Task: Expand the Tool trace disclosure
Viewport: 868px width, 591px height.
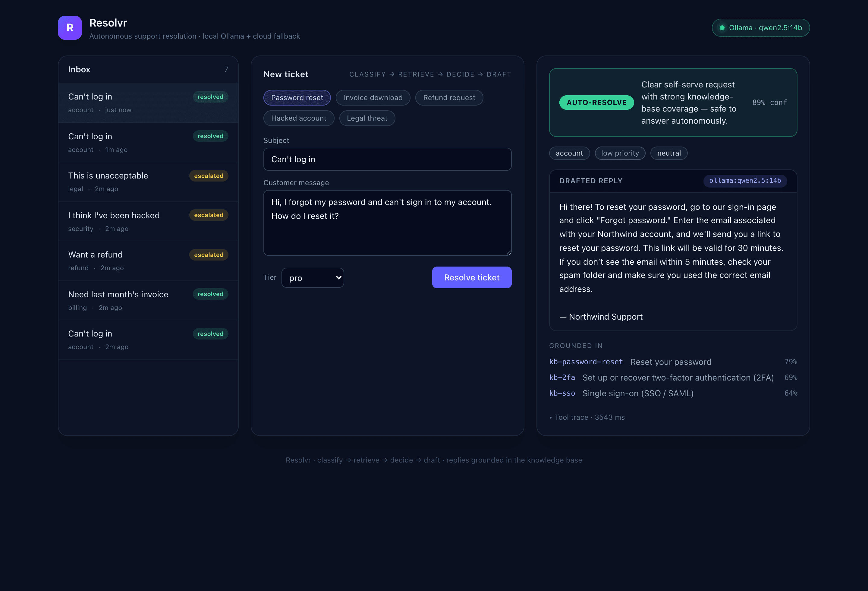Action: 587,417
